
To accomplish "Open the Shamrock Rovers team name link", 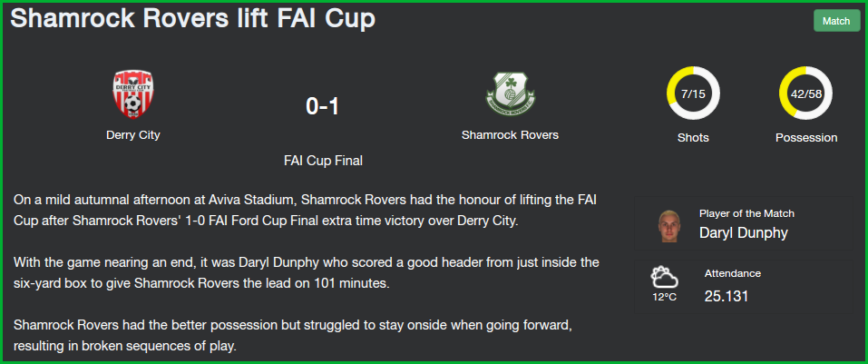I will [x=510, y=135].
